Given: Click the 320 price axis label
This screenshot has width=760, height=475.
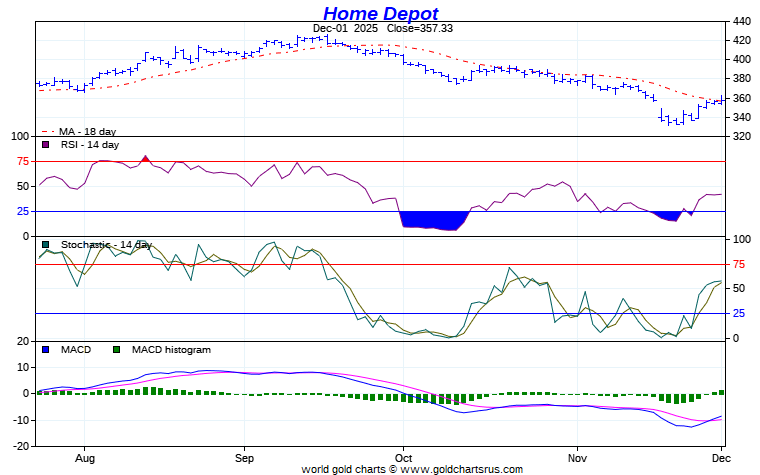Looking at the screenshot, I should [x=742, y=136].
